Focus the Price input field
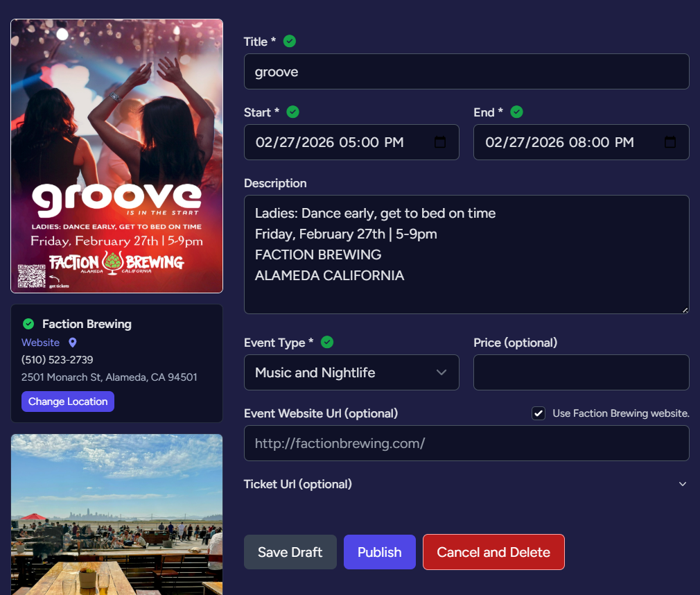 (581, 372)
